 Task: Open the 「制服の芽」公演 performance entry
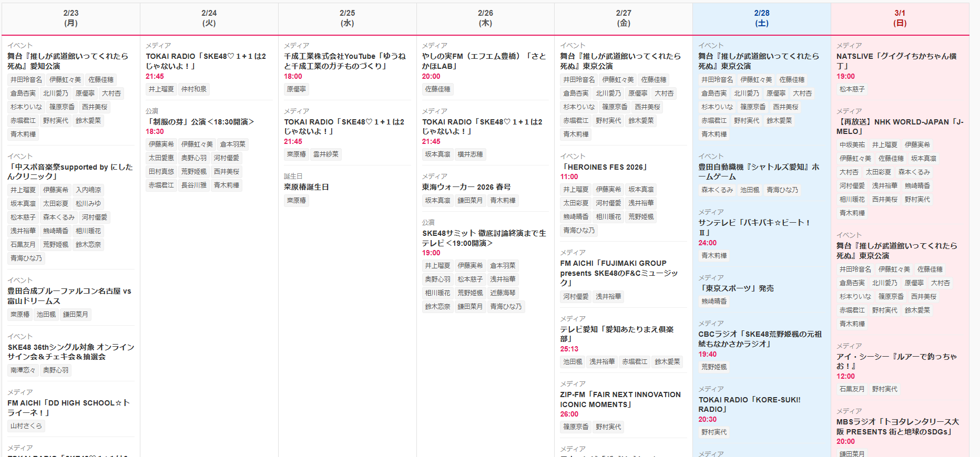click(x=200, y=122)
